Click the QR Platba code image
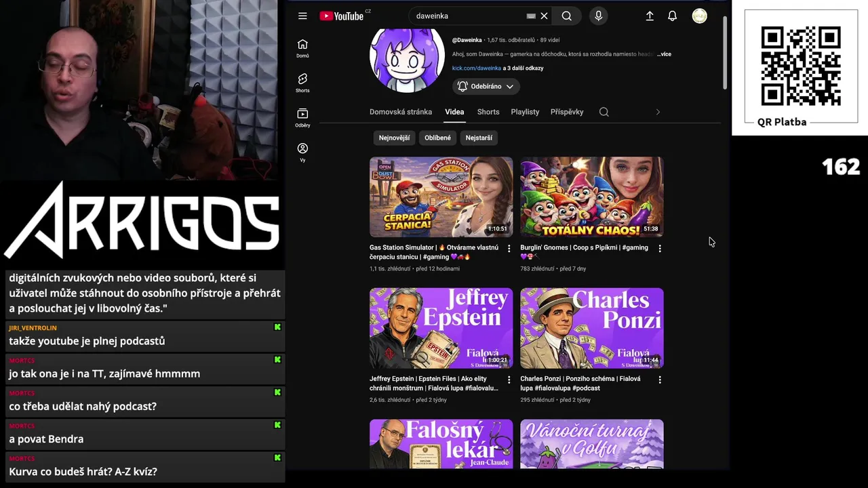This screenshot has height=488, width=868. point(801,66)
